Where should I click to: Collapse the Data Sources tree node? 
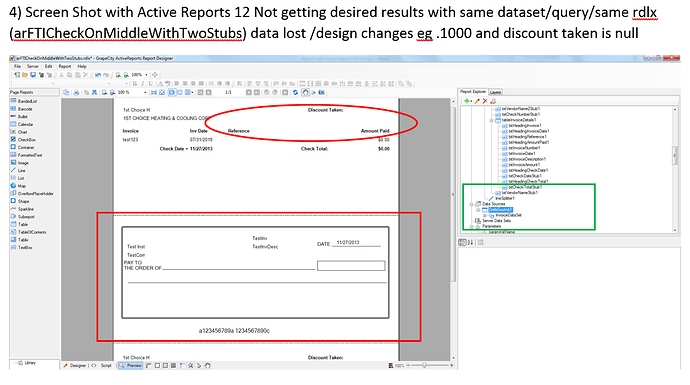pyautogui.click(x=471, y=204)
